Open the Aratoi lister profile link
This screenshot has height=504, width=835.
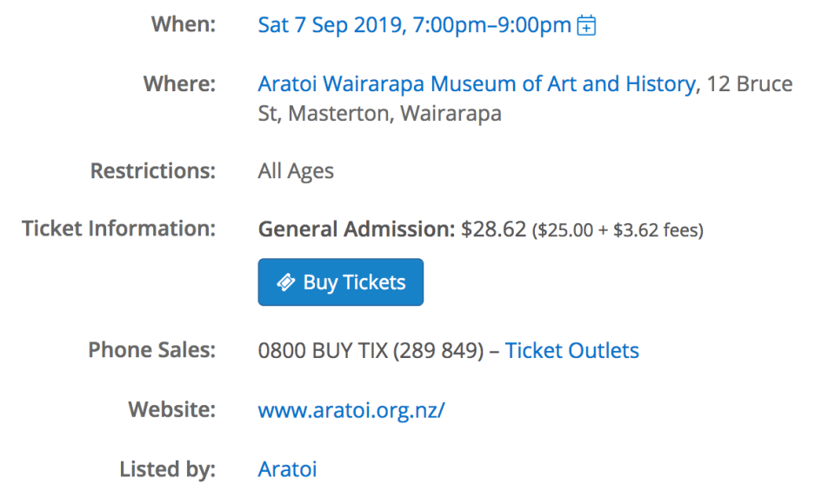(287, 469)
